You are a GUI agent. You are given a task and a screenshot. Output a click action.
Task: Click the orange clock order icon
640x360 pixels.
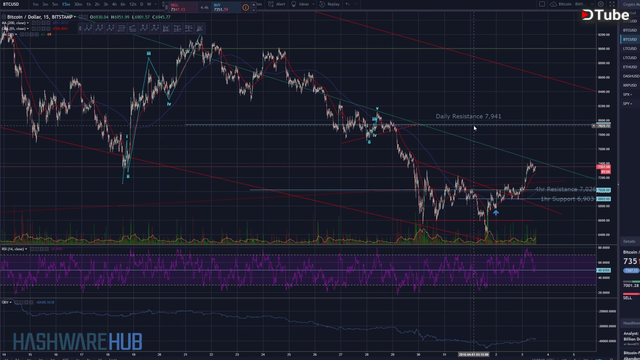coord(246,7)
